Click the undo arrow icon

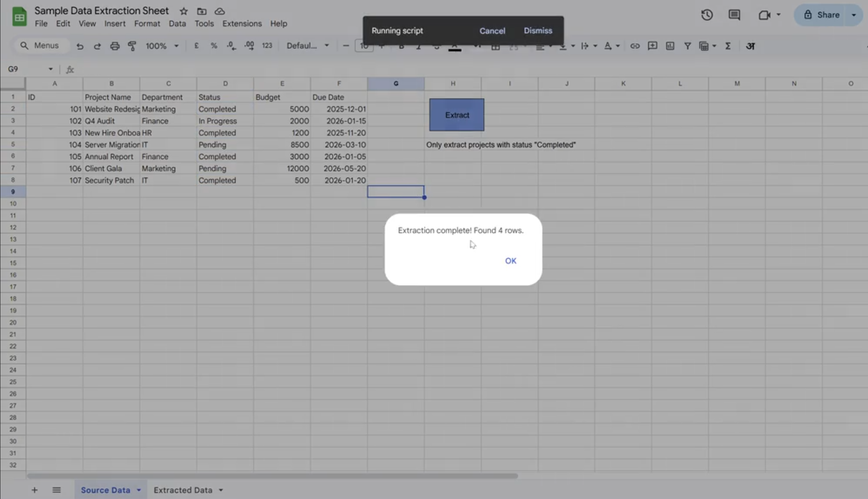80,46
